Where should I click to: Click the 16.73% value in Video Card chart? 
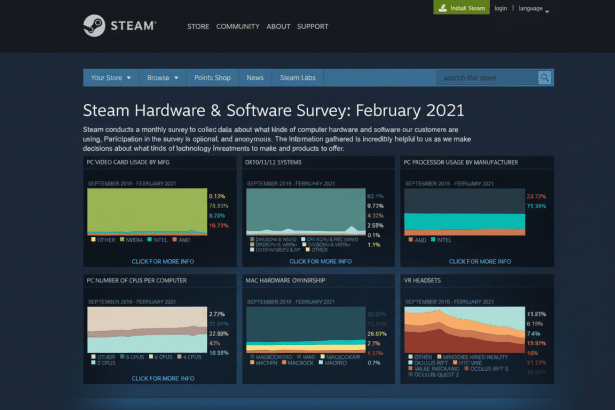tap(218, 225)
